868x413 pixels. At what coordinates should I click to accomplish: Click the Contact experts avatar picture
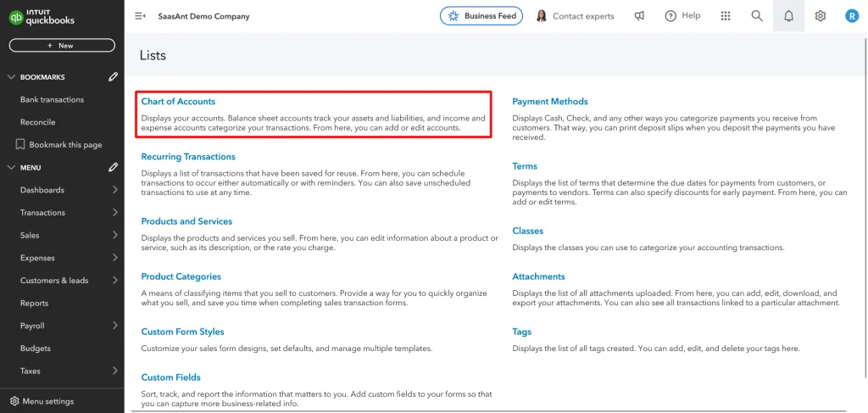coord(542,16)
